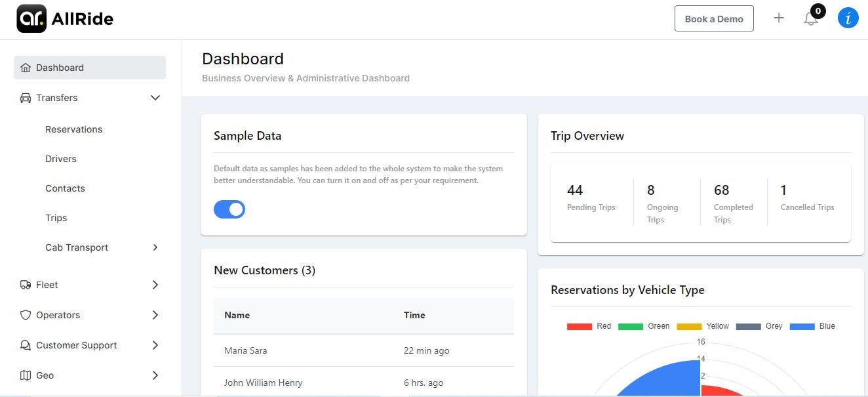
Task: Toggle off the Sample Data switch
Action: coord(229,209)
